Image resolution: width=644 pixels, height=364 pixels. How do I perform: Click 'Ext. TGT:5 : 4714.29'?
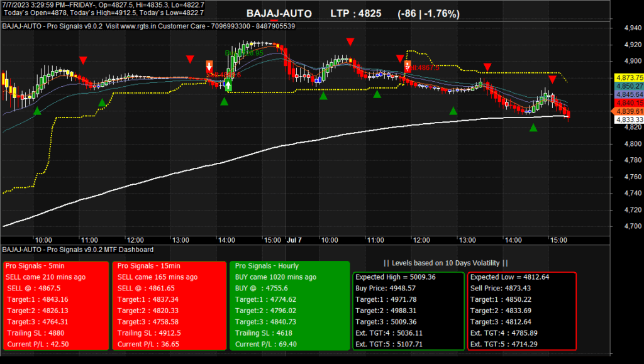click(504, 344)
